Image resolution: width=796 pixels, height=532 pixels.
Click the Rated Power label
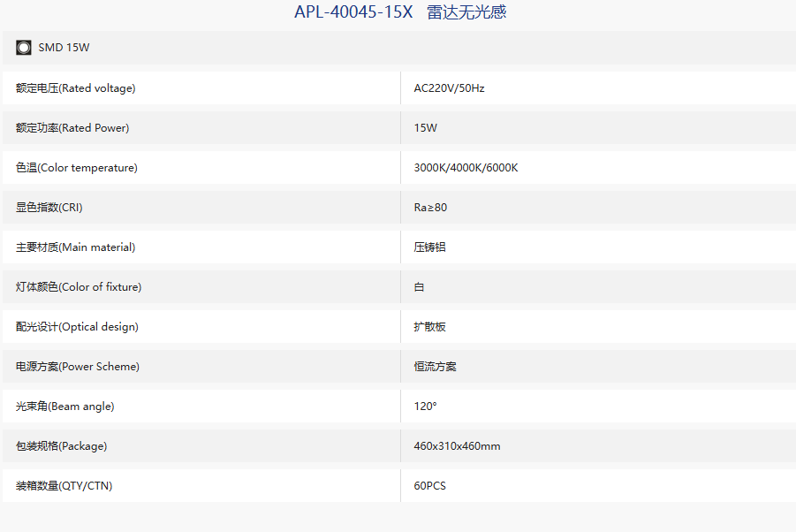tap(72, 128)
